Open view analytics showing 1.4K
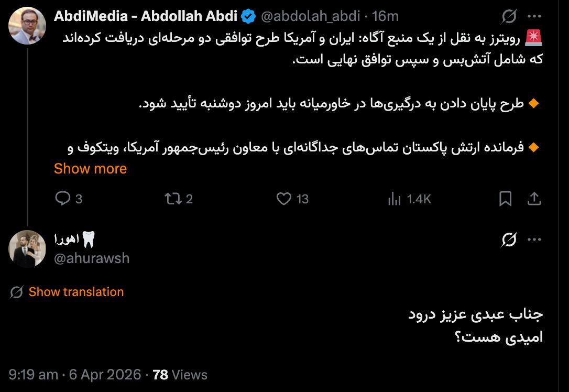This screenshot has height=392, width=569. pyautogui.click(x=394, y=199)
